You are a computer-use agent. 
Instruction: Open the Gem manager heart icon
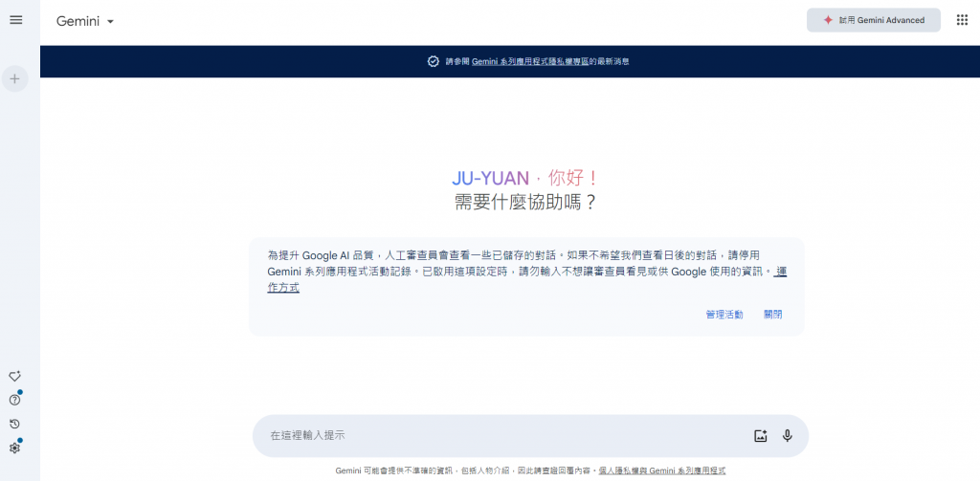pyautogui.click(x=15, y=376)
